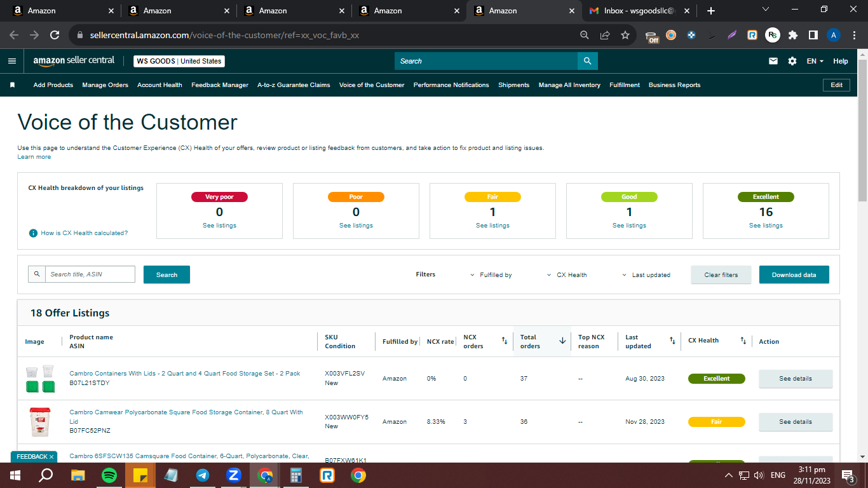Click the Amazon Seller Central logo

74,61
